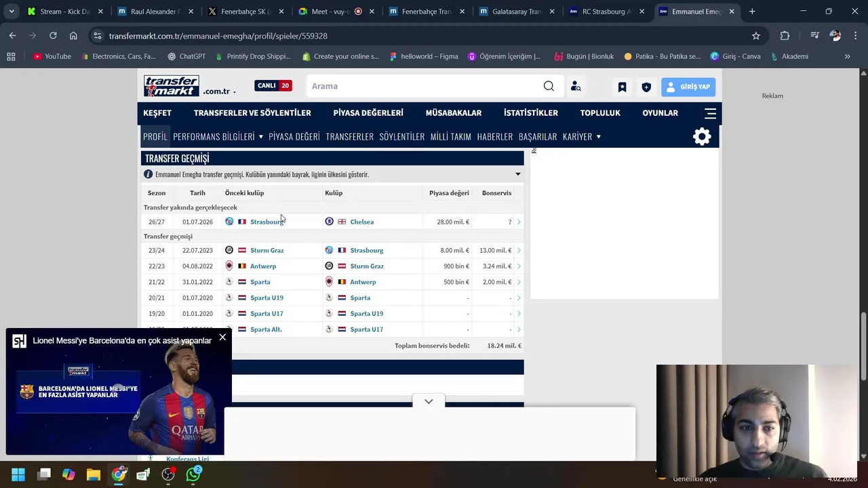Screen dimensions: 868x488
Task: Open a new browser tab
Action: (752, 12)
